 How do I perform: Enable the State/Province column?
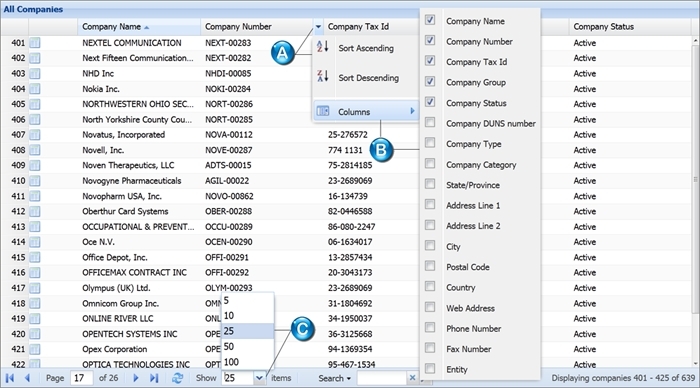pyautogui.click(x=430, y=184)
